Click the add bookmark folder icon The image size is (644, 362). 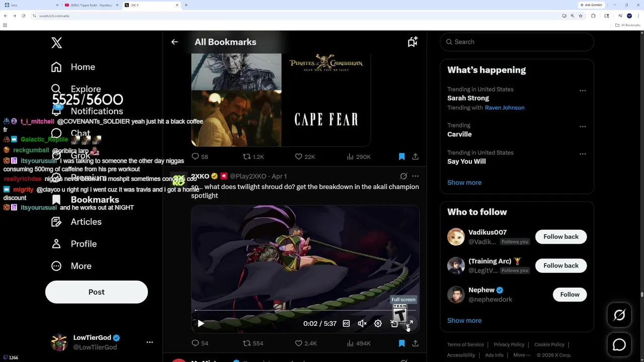413,42
